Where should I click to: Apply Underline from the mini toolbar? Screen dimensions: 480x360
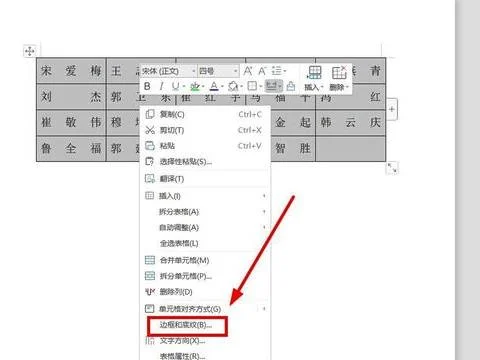(x=175, y=87)
